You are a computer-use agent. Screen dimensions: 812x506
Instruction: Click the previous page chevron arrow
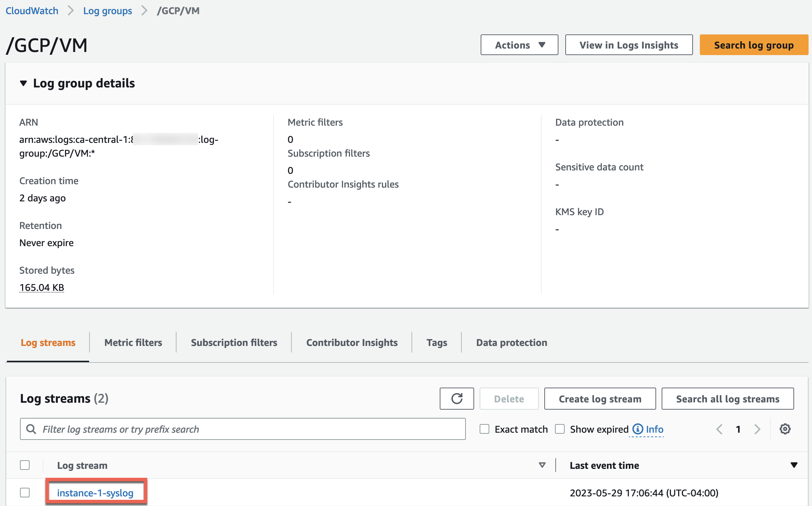719,429
